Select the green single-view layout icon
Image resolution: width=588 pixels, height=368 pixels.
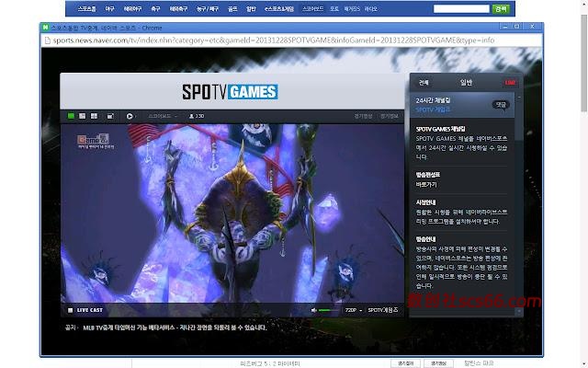(x=70, y=116)
